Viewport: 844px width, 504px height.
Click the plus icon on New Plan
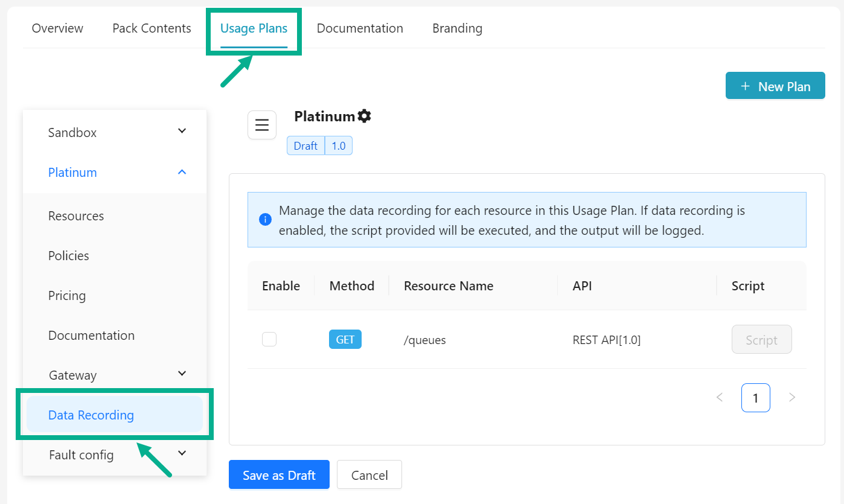[x=745, y=86]
